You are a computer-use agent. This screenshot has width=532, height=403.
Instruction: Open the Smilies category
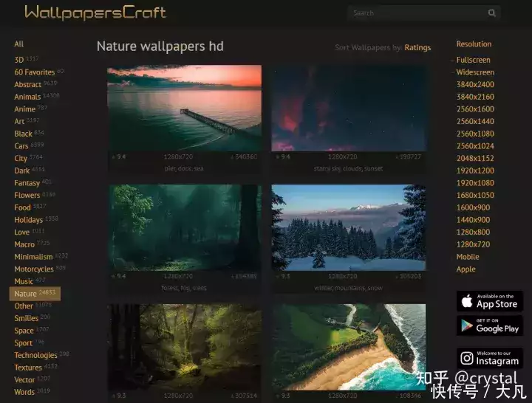[26, 318]
